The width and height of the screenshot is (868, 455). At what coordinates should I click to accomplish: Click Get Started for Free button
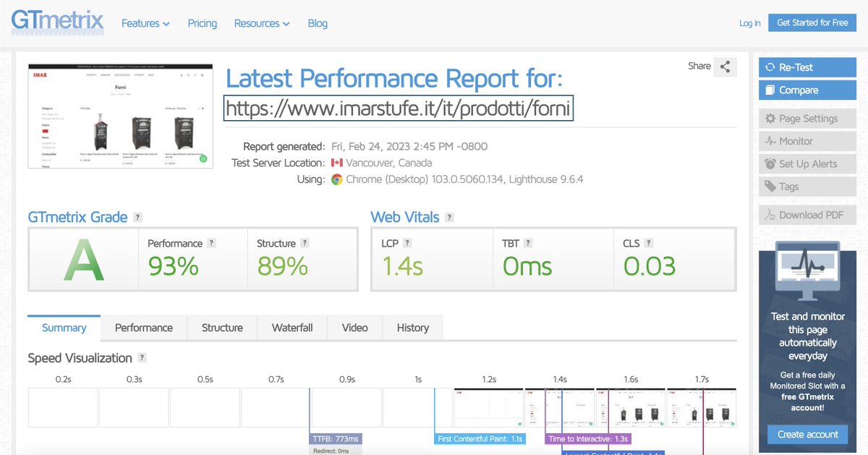tap(812, 22)
